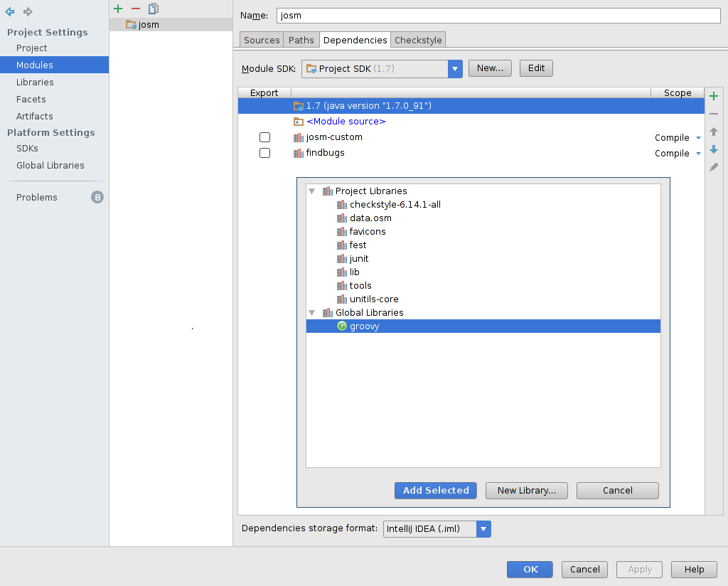The height and width of the screenshot is (586, 728).
Task: Click the Problems count badge
Action: (x=97, y=197)
